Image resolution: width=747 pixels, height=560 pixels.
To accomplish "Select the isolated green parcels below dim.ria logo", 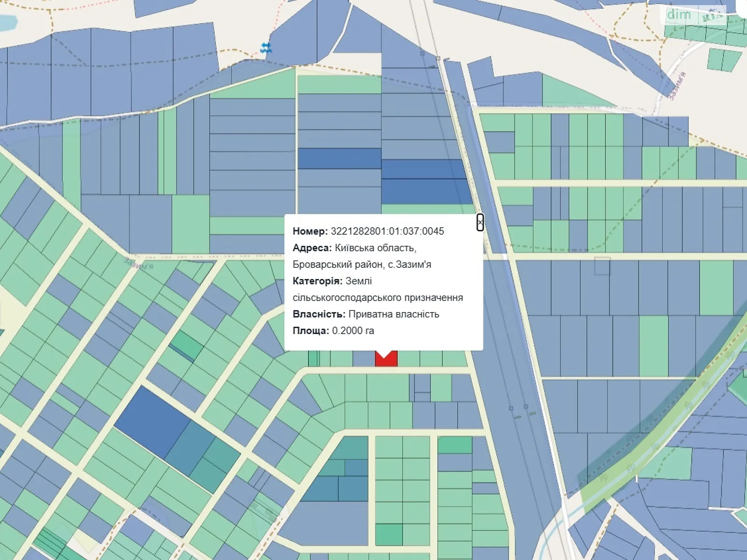I will click(724, 59).
